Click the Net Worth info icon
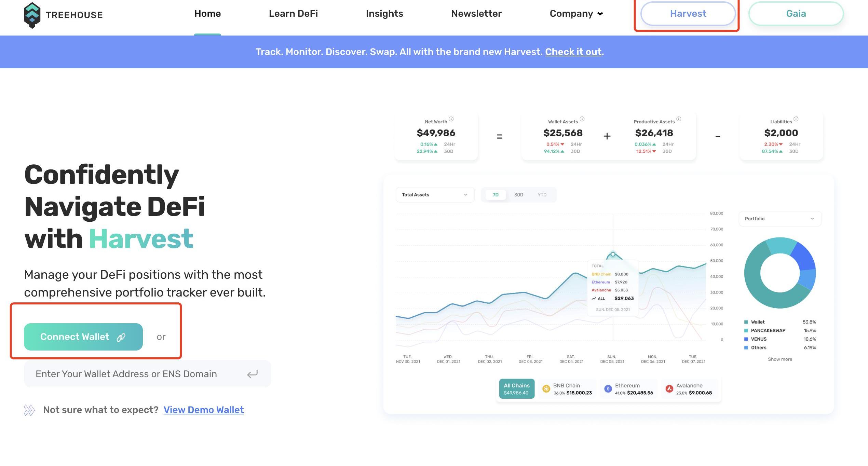 coord(451,119)
